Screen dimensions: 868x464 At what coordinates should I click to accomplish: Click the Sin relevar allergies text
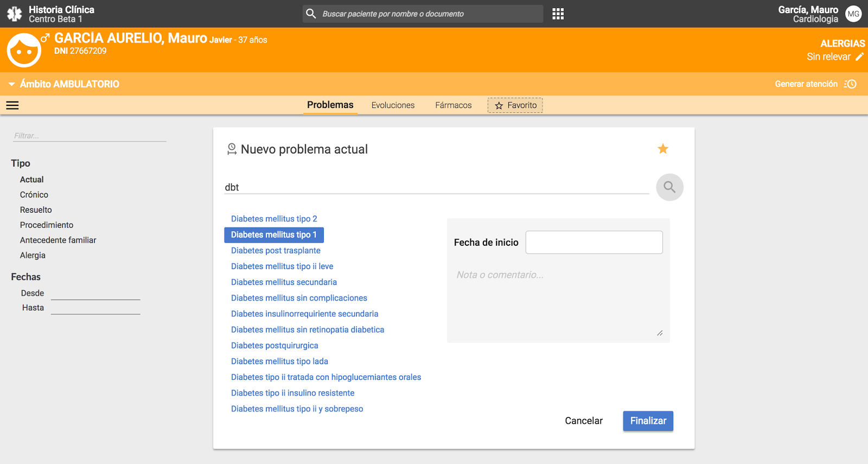pos(828,56)
